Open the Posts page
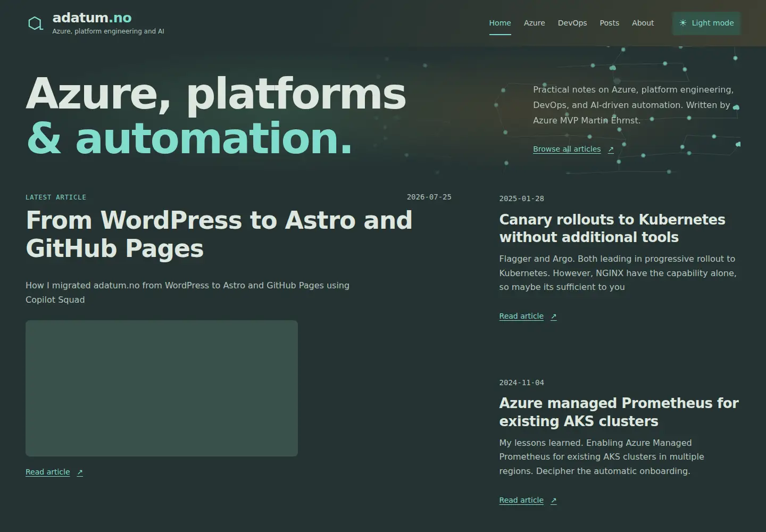This screenshot has height=532, width=766. [610, 23]
